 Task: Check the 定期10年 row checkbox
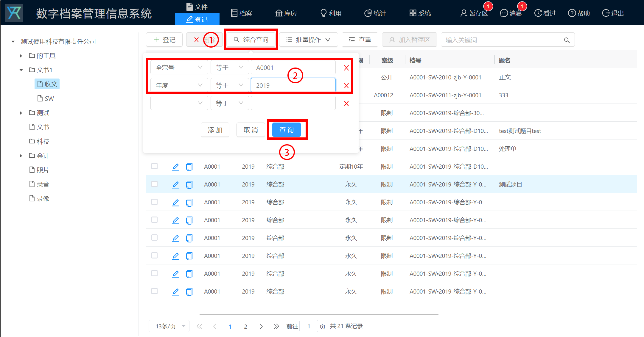click(x=154, y=166)
